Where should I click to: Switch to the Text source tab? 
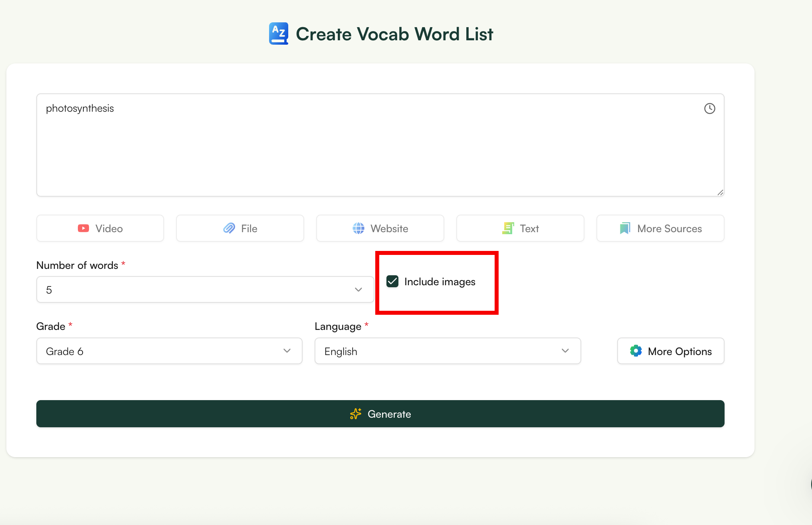pyautogui.click(x=520, y=228)
